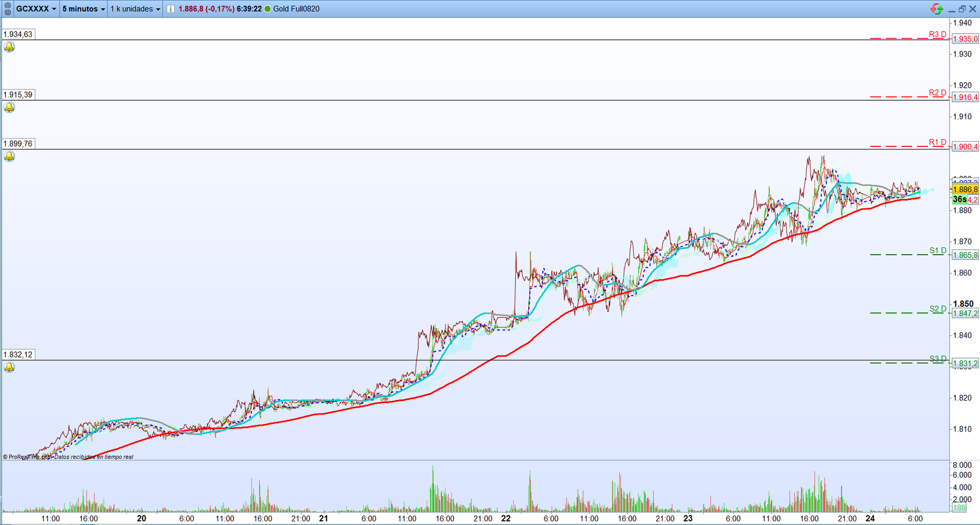Click the 1.900,4 price axis tag
The width and height of the screenshot is (980, 525).
coord(965,147)
